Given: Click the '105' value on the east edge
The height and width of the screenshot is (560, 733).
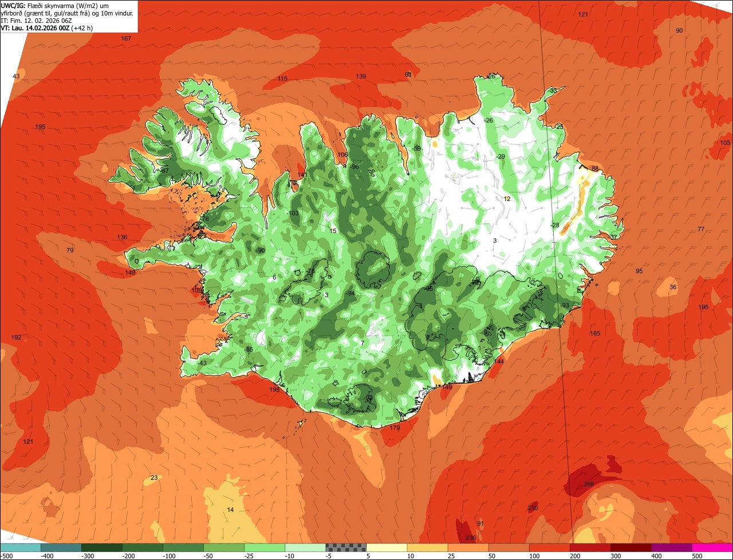Looking at the screenshot, I should (725, 143).
